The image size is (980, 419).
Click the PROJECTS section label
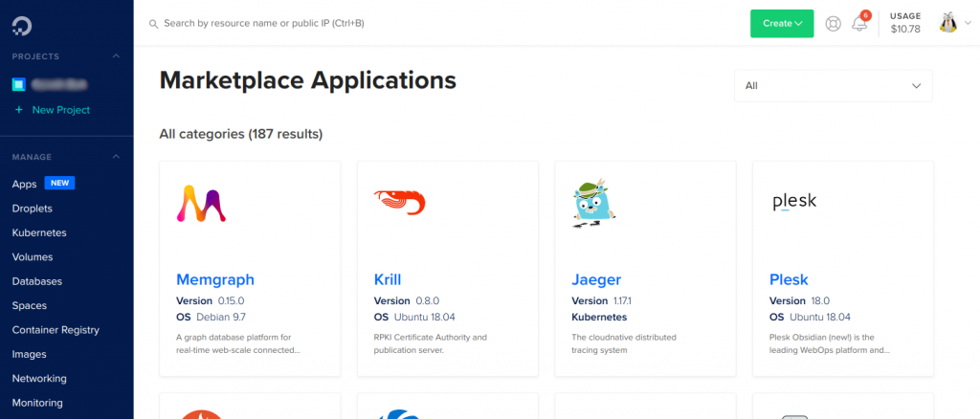pyautogui.click(x=35, y=56)
